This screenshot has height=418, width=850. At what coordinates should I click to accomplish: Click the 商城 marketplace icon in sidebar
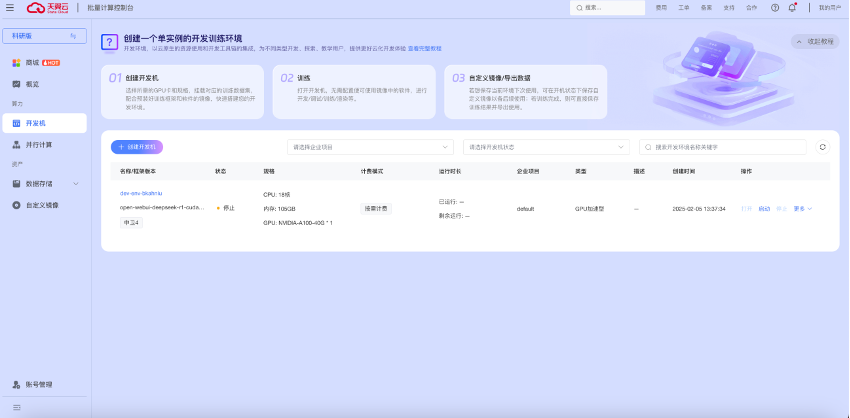(16, 63)
